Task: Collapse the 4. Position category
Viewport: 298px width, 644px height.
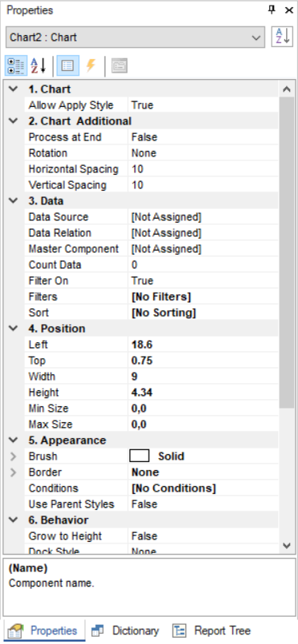Action: (14, 329)
